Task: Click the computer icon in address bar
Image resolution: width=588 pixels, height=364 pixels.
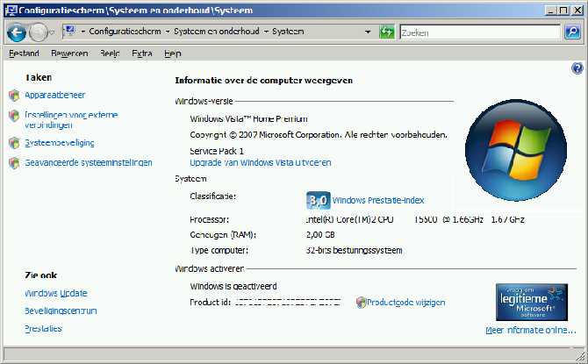Action: pos(70,31)
